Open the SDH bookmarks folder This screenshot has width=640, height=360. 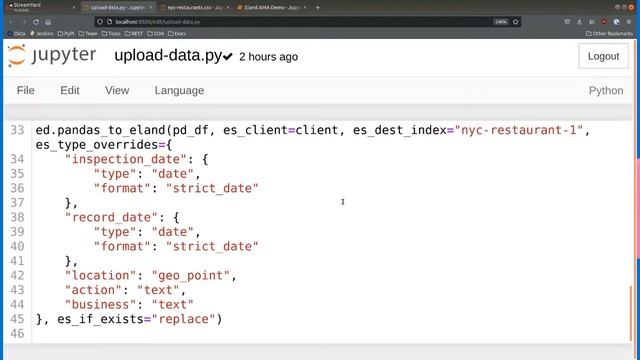[156, 33]
